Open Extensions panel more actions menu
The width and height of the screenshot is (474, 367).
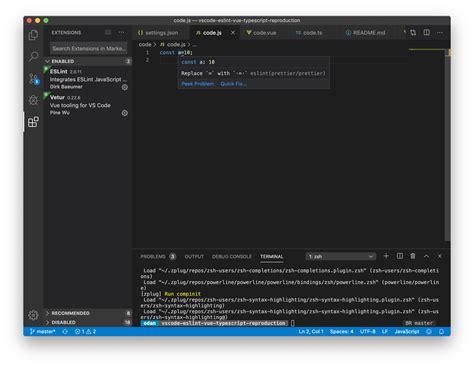[x=121, y=32]
